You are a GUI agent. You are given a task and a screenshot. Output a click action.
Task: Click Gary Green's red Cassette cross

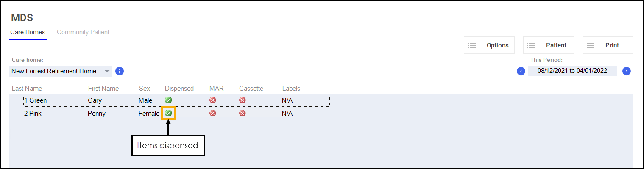tap(243, 100)
